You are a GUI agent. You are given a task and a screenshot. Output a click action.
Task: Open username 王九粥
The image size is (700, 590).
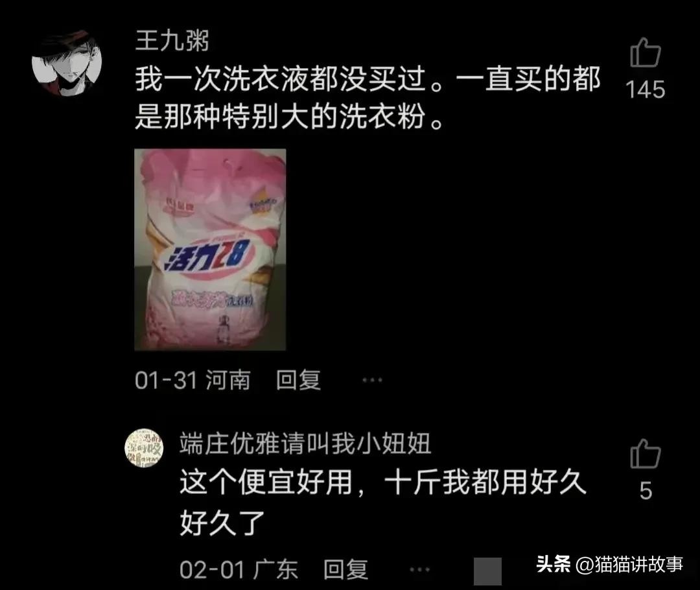172,41
